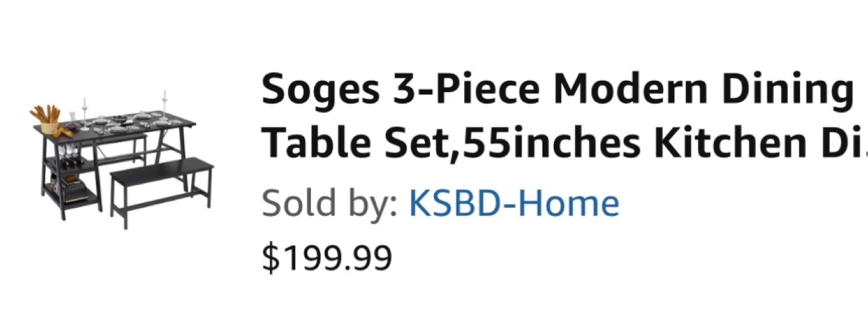This screenshot has width=868, height=317.
Task: Click the KSBD-Home seller link
Action: (x=514, y=204)
